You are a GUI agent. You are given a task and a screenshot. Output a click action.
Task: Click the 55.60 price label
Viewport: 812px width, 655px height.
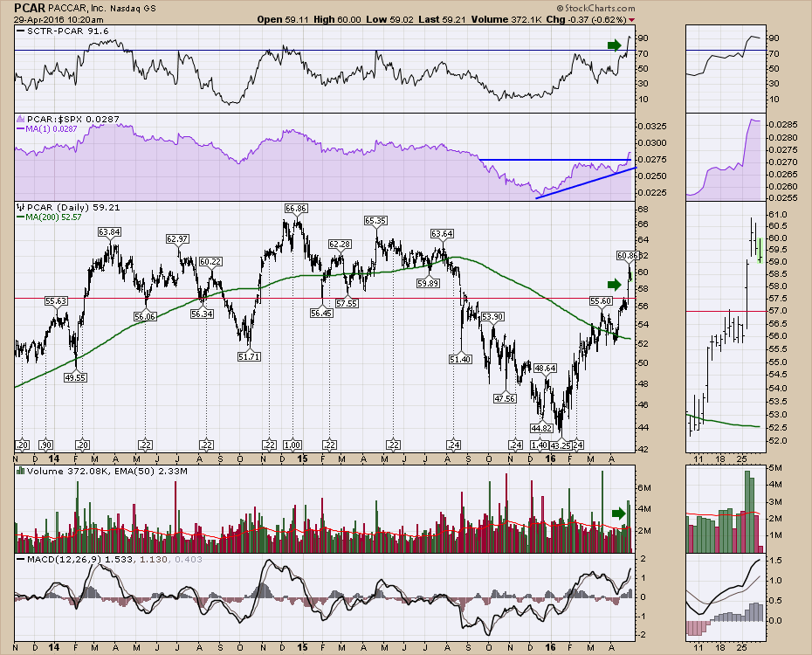tap(602, 300)
